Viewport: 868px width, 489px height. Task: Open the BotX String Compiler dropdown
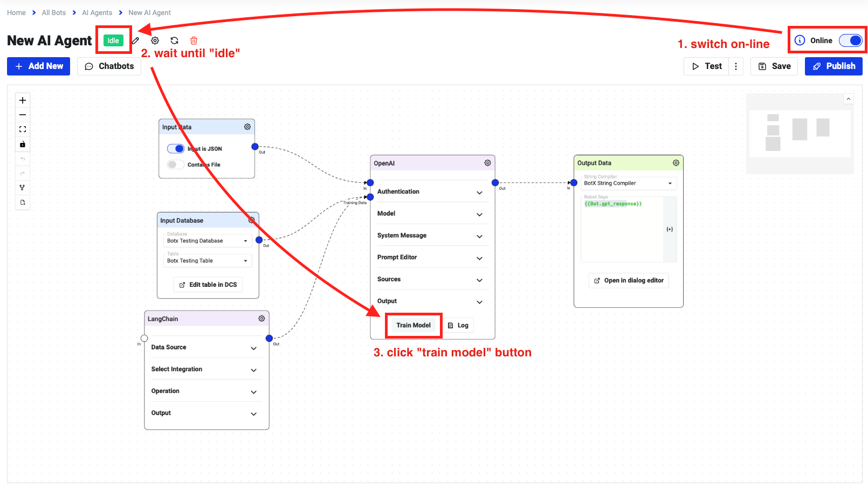click(628, 183)
